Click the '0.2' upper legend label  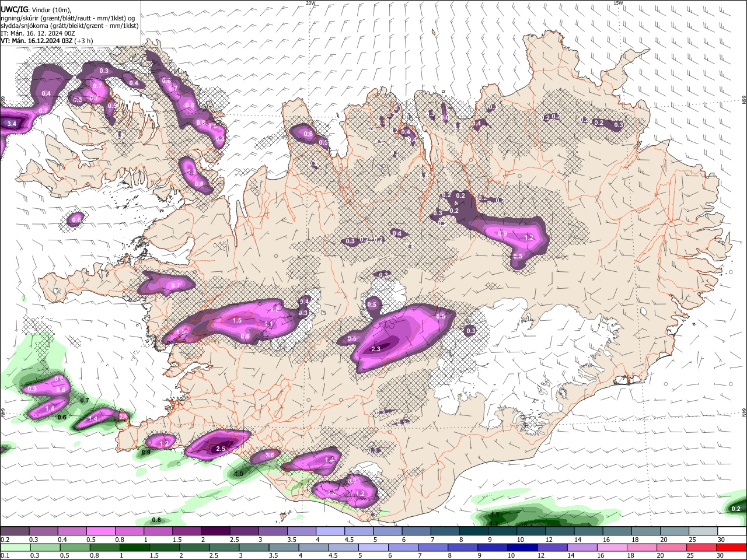pos(5,540)
